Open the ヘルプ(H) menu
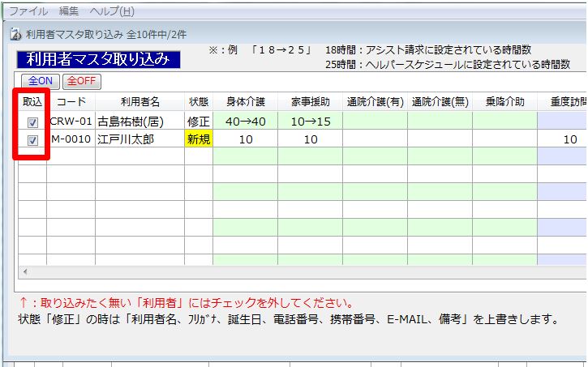This screenshot has height=367, width=588. tap(112, 11)
